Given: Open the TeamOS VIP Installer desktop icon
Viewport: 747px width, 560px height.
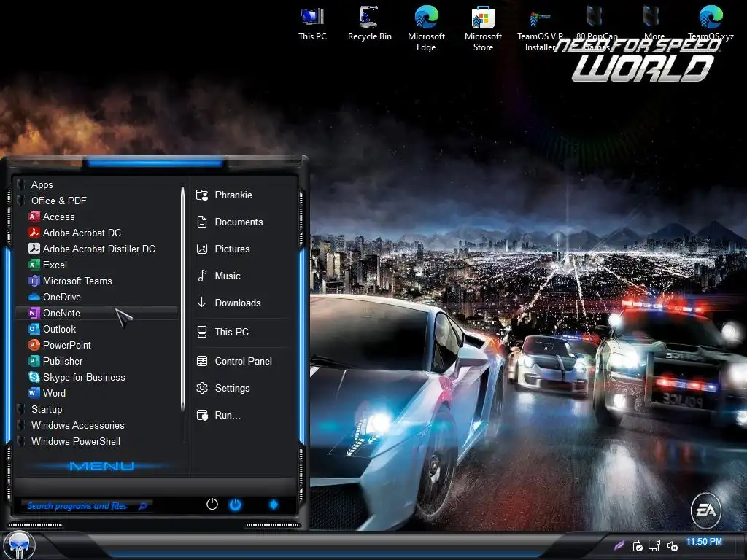Looking at the screenshot, I should click(540, 28).
